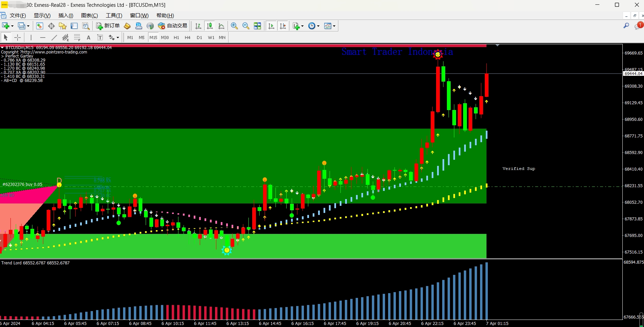Open the periodicity clock icon
The width and height of the screenshot is (644, 327).
pyautogui.click(x=312, y=26)
